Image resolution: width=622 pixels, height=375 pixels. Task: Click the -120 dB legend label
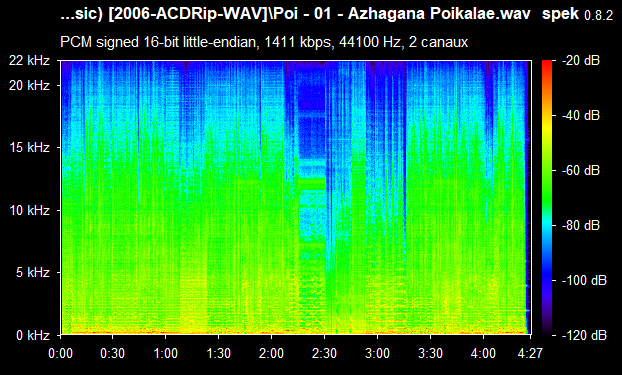[584, 335]
